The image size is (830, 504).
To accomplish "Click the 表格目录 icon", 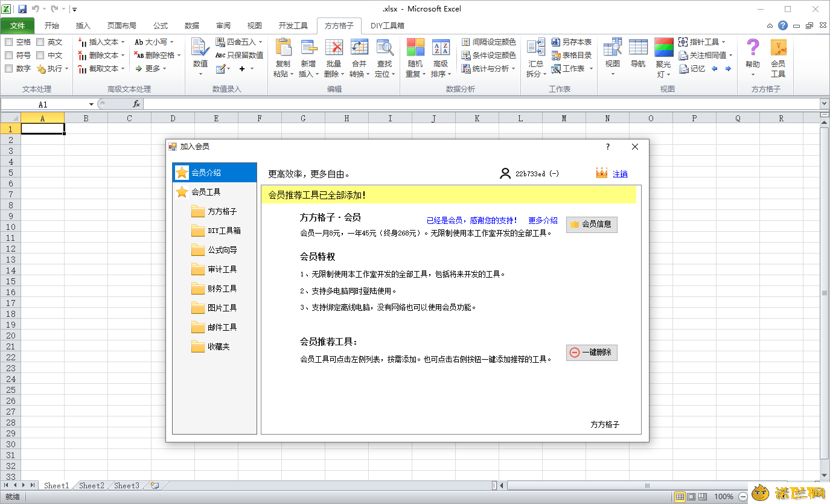I will [x=555, y=55].
